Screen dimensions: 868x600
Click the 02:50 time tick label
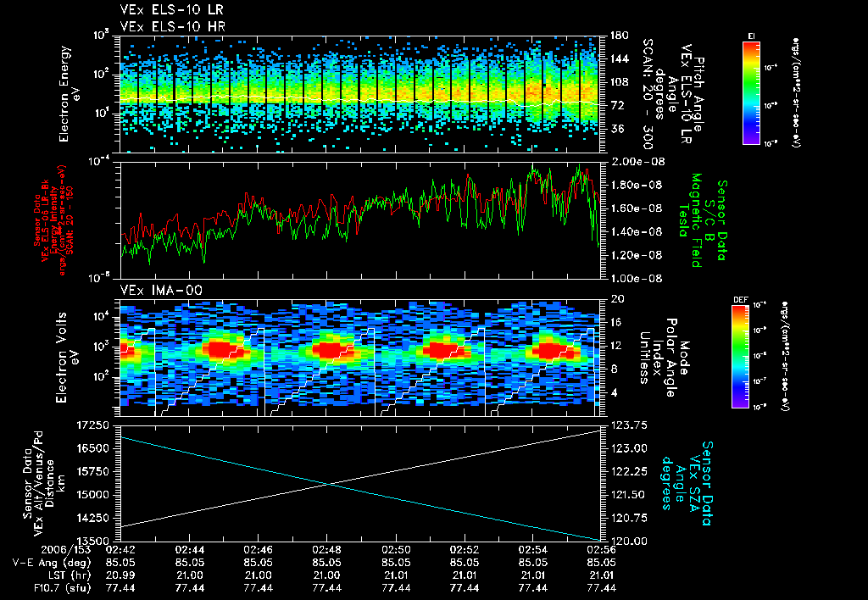[396, 550]
